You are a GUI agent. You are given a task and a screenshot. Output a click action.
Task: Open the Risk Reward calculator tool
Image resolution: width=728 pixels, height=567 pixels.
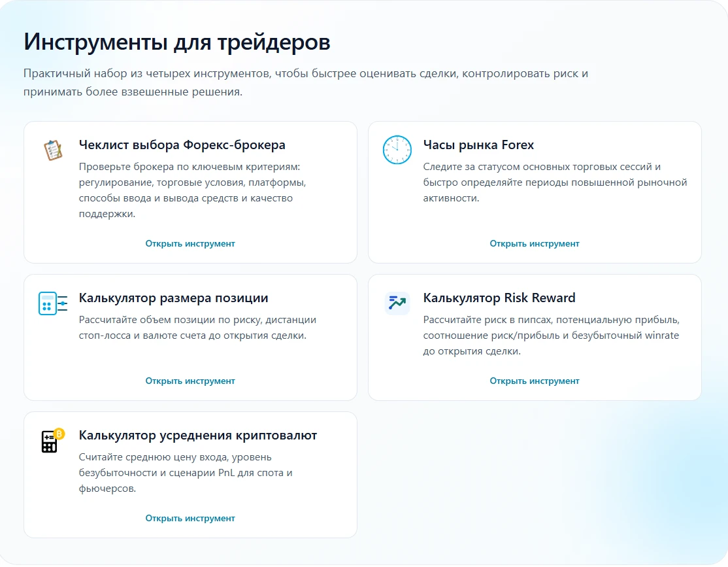tap(535, 381)
